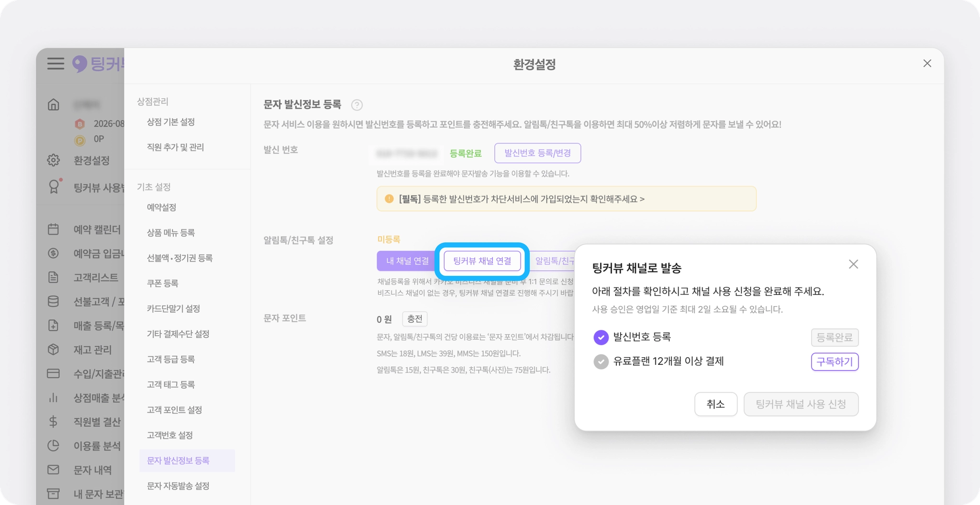Select 고객번호 설정 menu item
The width and height of the screenshot is (980, 505).
[x=170, y=435]
